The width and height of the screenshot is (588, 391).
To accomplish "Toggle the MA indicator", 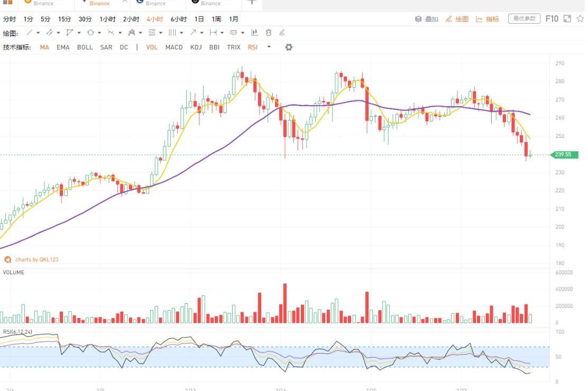I will [44, 47].
